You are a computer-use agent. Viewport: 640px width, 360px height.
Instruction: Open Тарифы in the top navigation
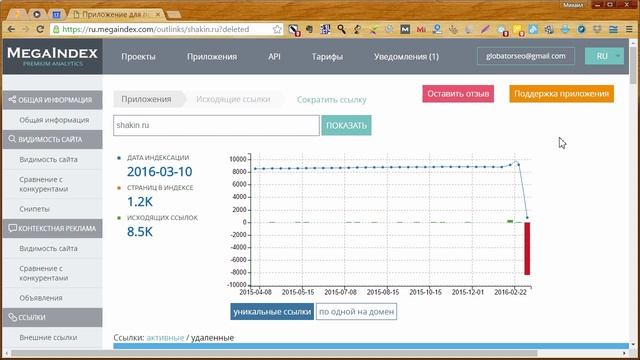pos(327,57)
